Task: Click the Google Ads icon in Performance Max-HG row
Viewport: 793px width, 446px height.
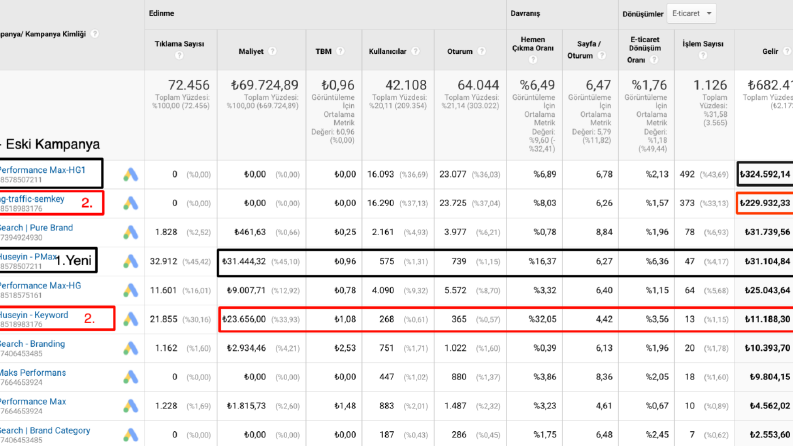Action: click(130, 290)
